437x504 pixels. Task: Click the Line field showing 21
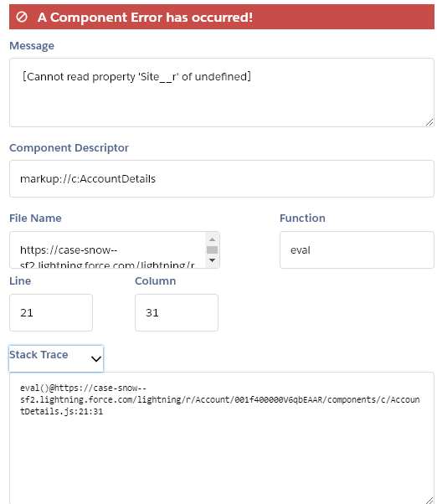point(51,312)
